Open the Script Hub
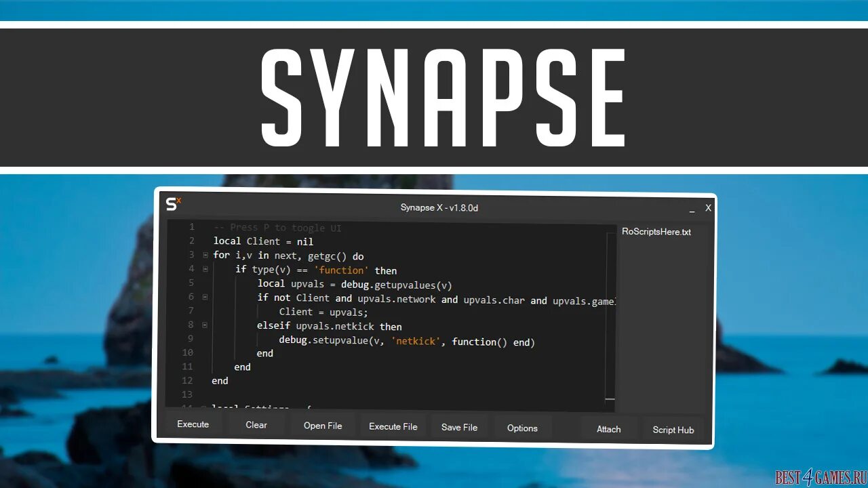 [x=673, y=430]
